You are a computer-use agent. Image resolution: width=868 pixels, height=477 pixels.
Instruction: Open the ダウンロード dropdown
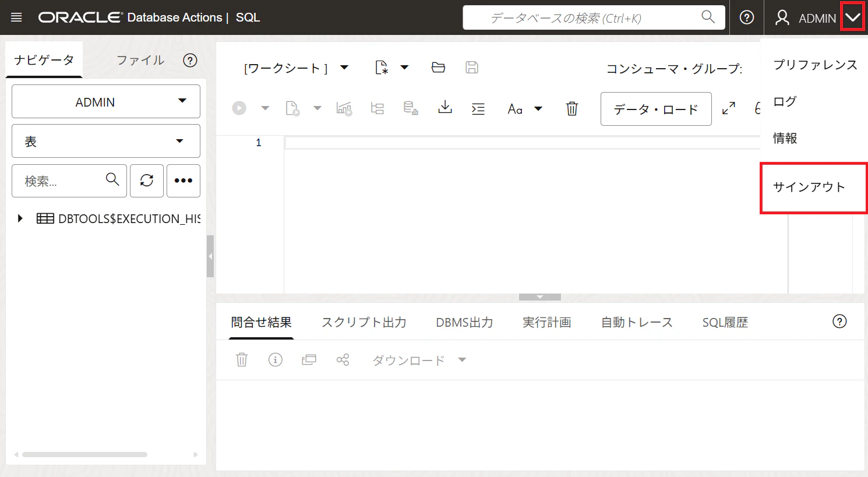tap(419, 360)
